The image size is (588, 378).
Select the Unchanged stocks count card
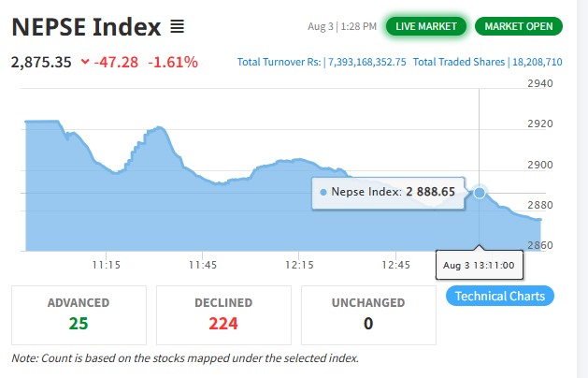368,314
